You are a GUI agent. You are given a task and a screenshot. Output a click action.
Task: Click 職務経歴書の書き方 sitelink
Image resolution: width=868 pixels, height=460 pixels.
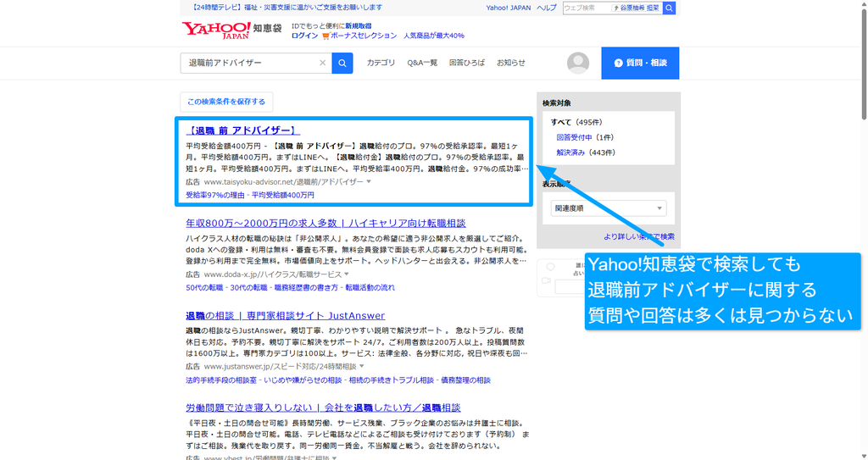point(306,287)
